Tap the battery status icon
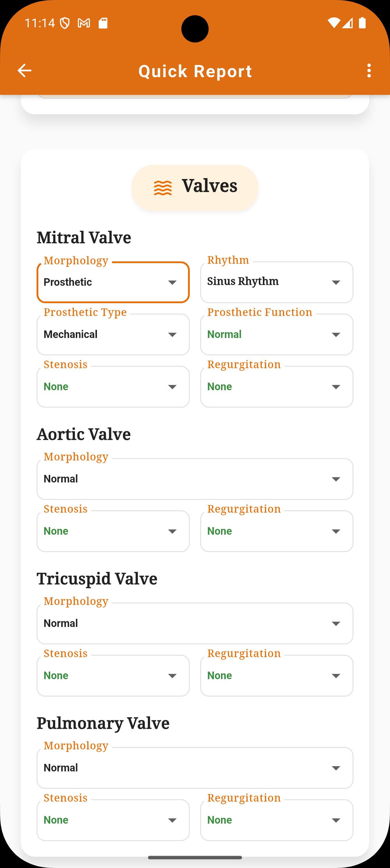390x868 pixels. tap(362, 23)
